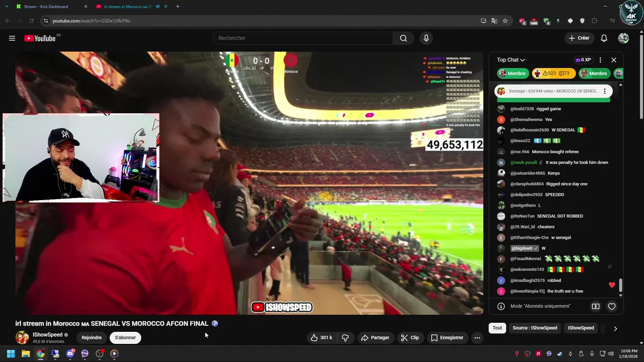Send a heart reaction in chat
The image size is (644, 362).
612,306
